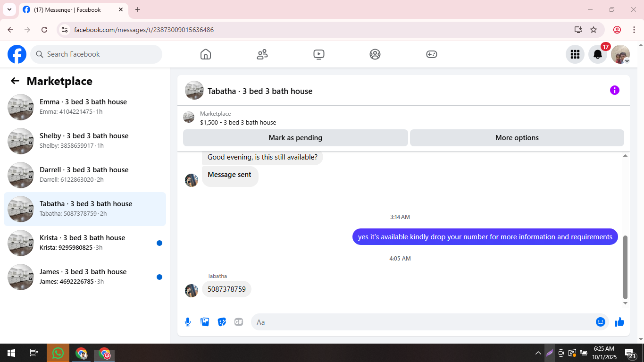Click the unread blue dot on Krista's chat
644x362 pixels.
(x=159, y=243)
